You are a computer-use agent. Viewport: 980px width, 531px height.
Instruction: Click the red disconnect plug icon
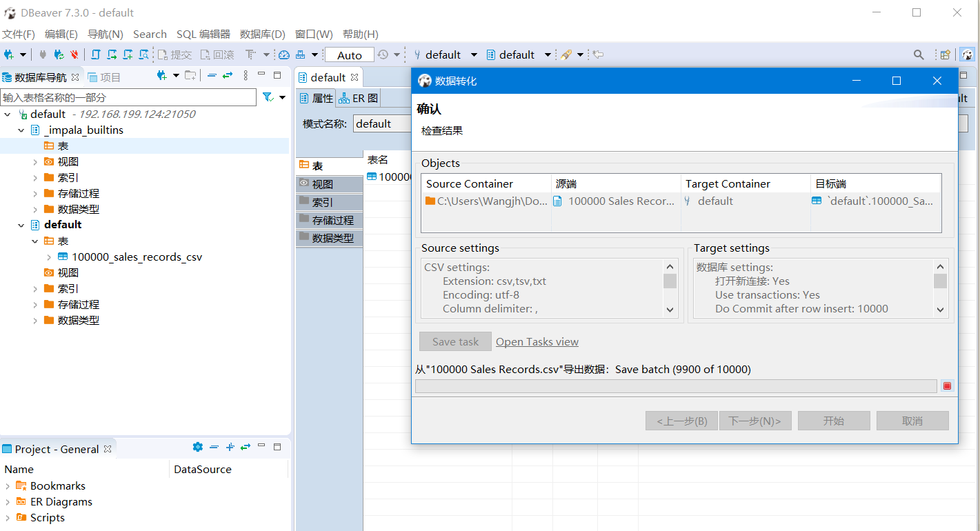click(x=74, y=54)
